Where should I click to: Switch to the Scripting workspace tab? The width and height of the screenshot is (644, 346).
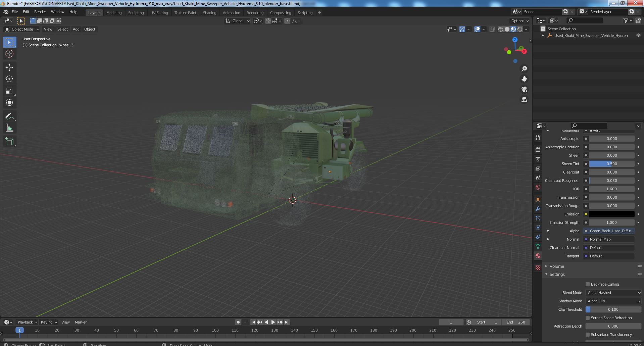[x=305, y=13]
